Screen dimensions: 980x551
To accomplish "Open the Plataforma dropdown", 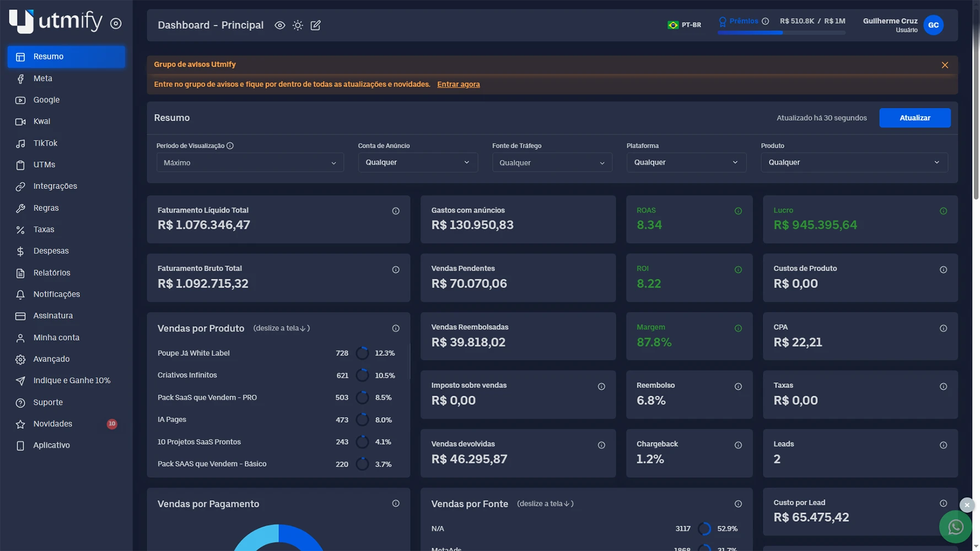I will click(x=686, y=163).
